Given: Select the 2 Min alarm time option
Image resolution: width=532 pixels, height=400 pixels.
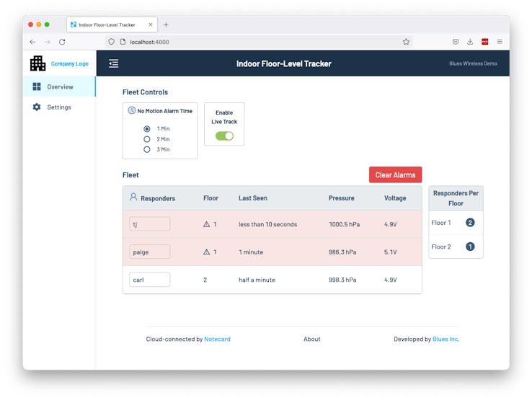Looking at the screenshot, I should (146, 139).
